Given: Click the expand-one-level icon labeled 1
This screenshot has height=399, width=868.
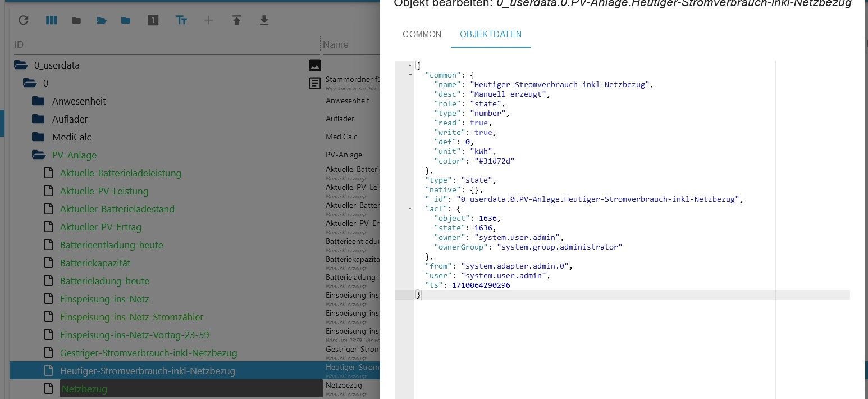Looking at the screenshot, I should (153, 20).
